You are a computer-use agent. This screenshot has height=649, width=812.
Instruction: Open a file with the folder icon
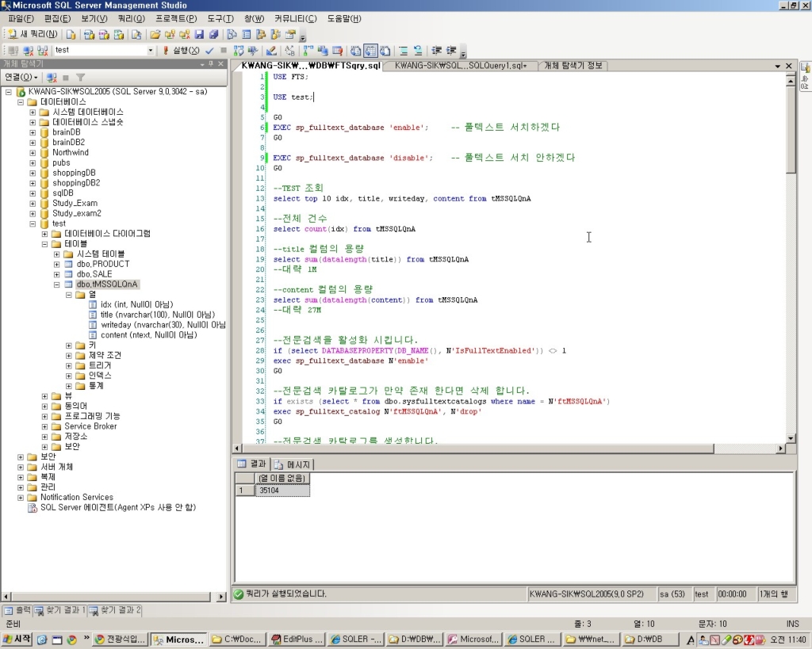pyautogui.click(x=155, y=35)
